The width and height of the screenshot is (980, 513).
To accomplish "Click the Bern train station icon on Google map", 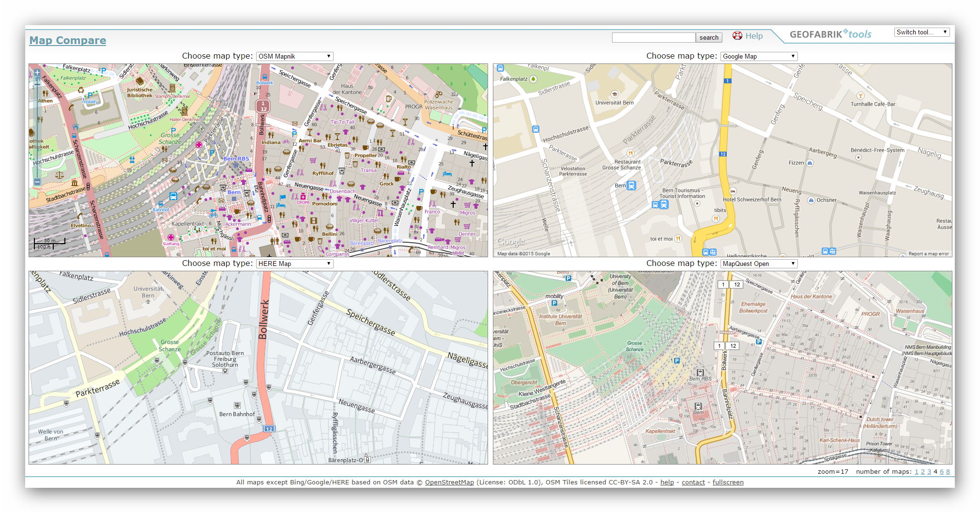I will point(631,185).
